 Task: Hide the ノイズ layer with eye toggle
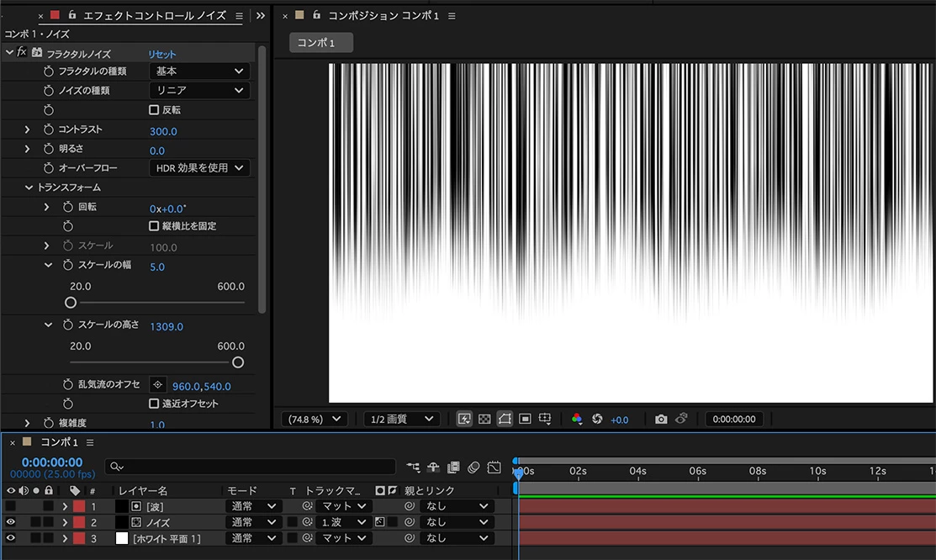click(10, 522)
